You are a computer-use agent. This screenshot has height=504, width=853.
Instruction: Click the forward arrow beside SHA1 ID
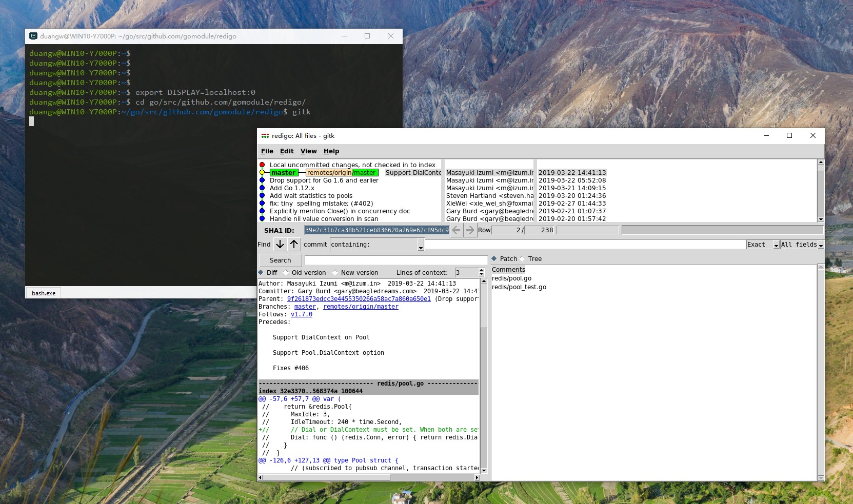click(x=470, y=230)
